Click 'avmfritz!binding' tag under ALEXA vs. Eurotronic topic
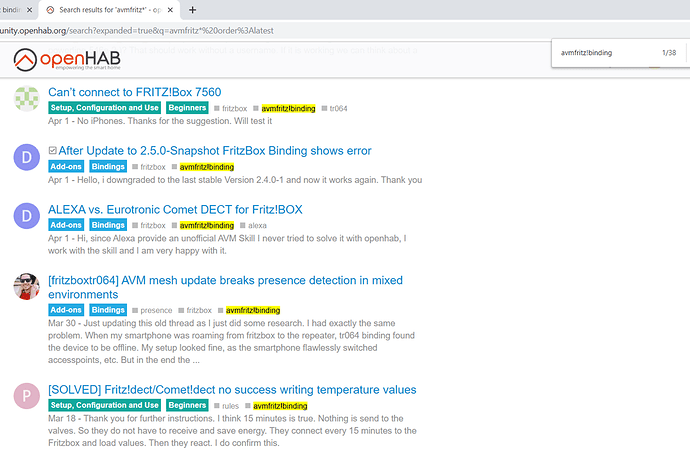The image size is (690, 454). coord(206,226)
